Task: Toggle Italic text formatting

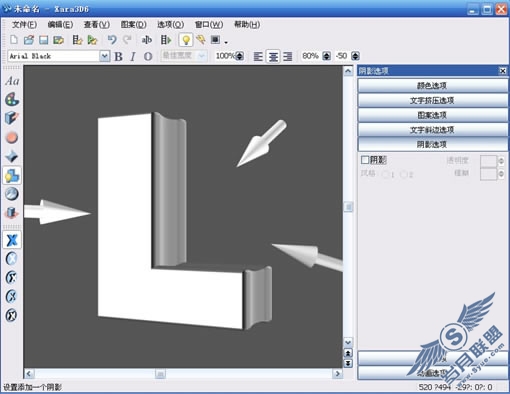Action: [x=133, y=56]
